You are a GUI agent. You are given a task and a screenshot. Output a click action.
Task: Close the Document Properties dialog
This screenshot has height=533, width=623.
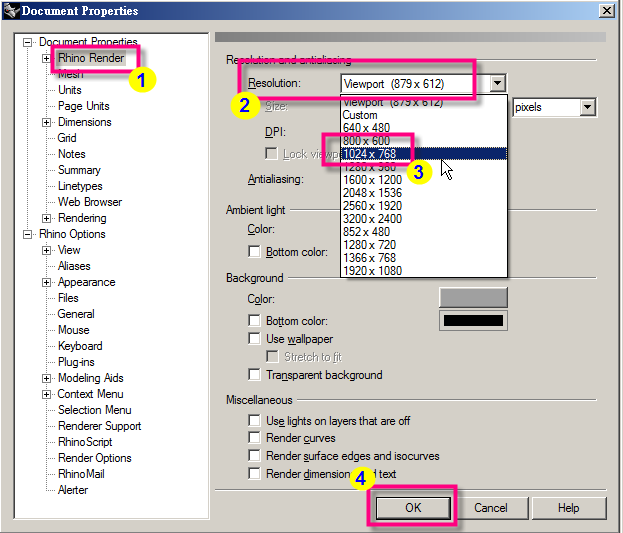(607, 10)
